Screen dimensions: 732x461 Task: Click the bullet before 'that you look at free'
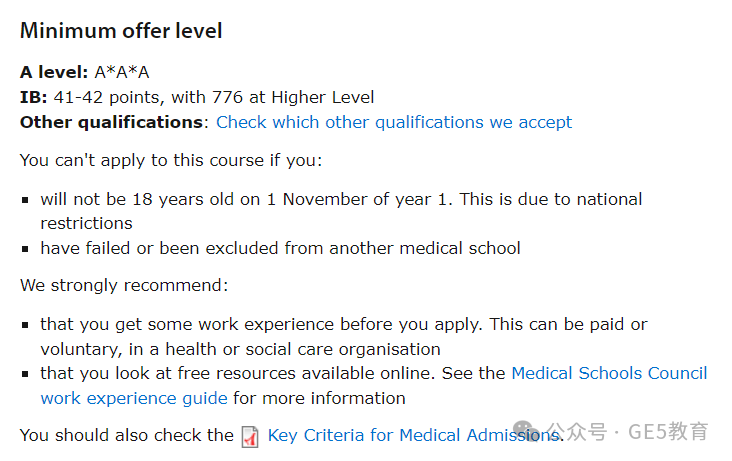click(x=25, y=374)
